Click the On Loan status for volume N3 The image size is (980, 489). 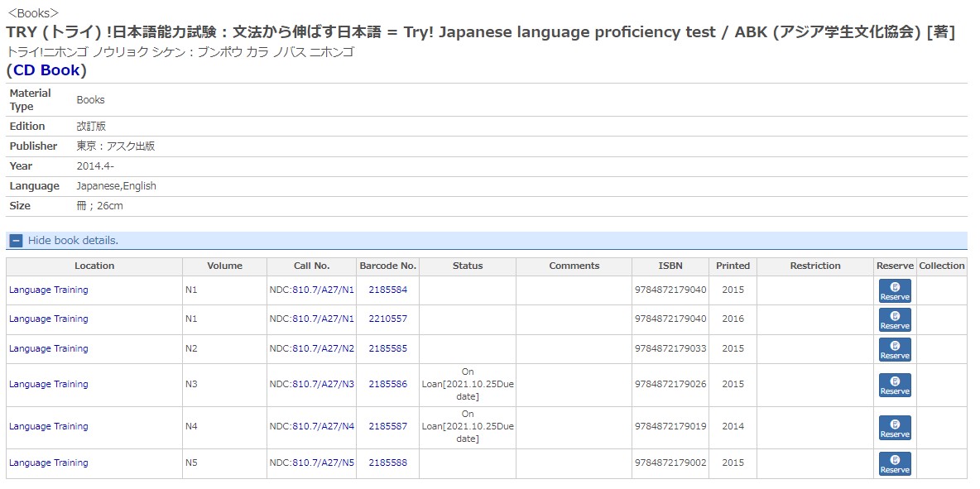[468, 384]
